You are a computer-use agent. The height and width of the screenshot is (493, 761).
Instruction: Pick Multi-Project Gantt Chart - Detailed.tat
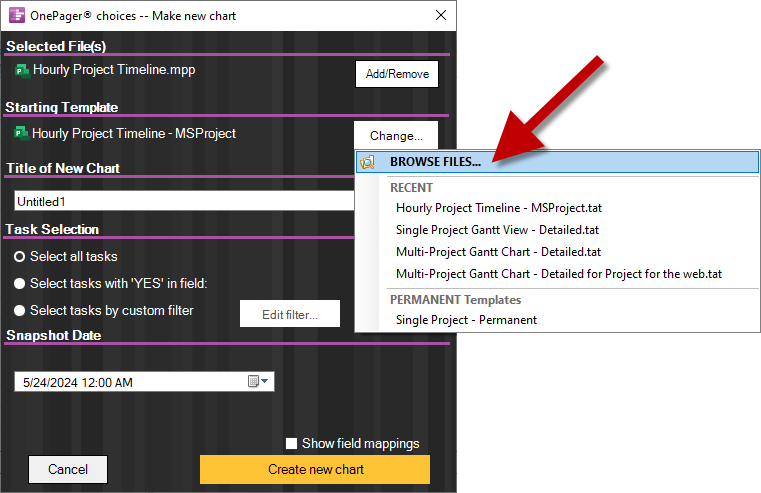(498, 251)
